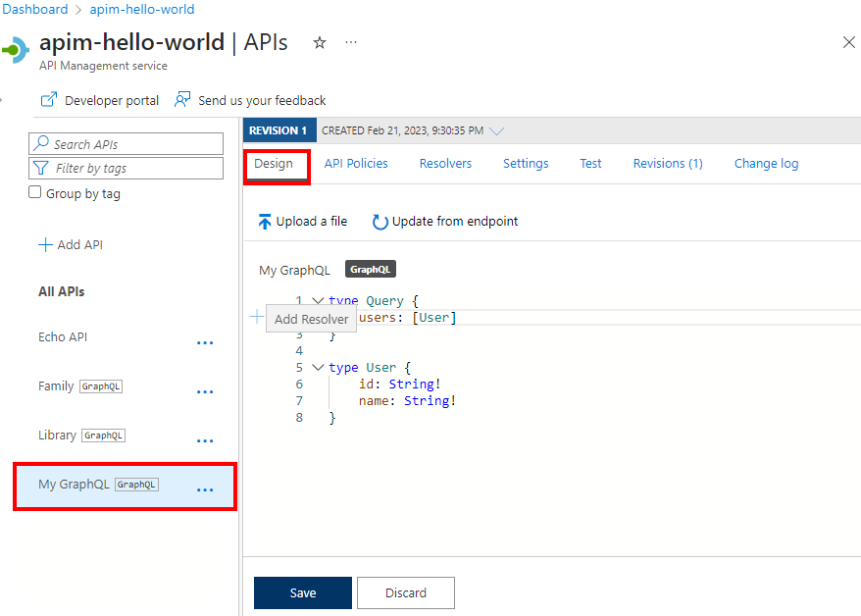Switch to the Design tab

pyautogui.click(x=274, y=164)
